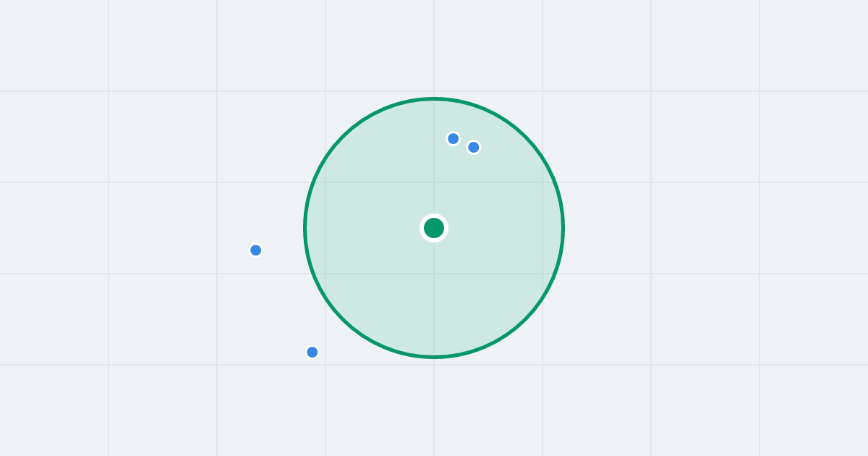Select the green center marker of the circle
This screenshot has width=868, height=456.
click(x=434, y=228)
